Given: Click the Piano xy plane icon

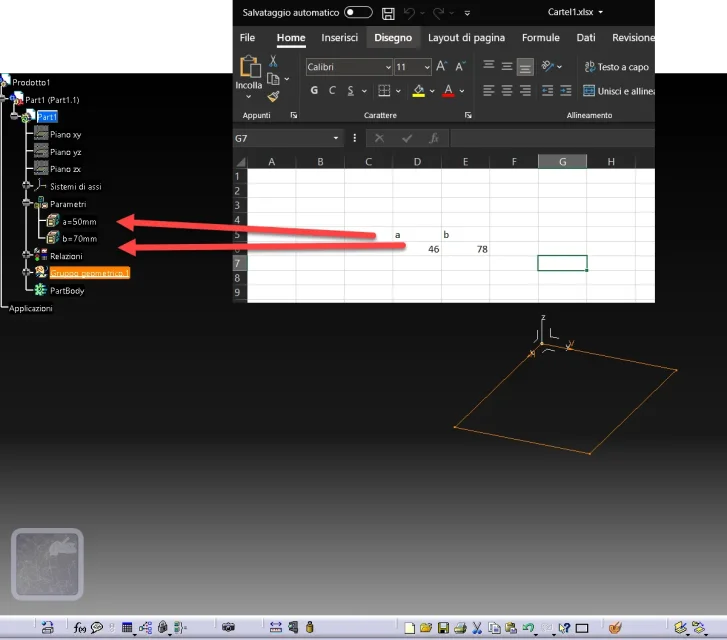Looking at the screenshot, I should [41, 133].
